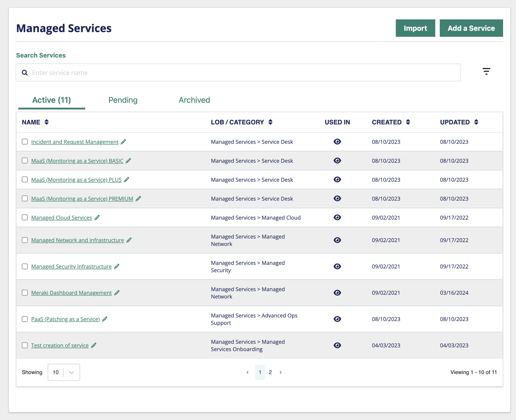This screenshot has height=420, width=516.
Task: Edit Incident and Request Management via pencil icon
Action: pyautogui.click(x=123, y=142)
